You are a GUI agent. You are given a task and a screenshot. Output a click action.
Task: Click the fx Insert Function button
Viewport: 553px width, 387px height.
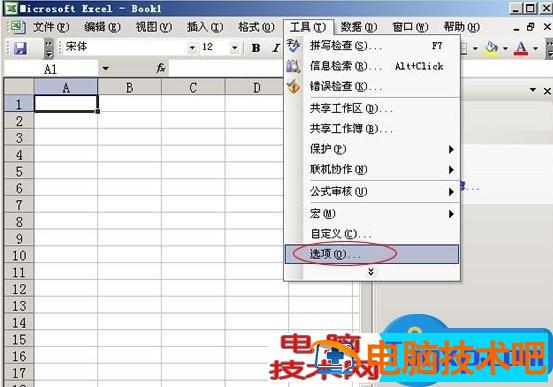[x=161, y=68]
